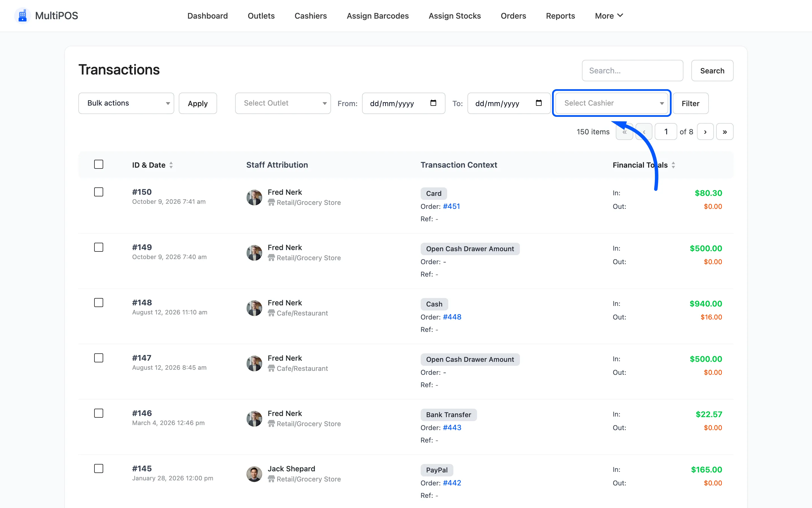The height and width of the screenshot is (508, 812).
Task: Click the Search button
Action: [x=712, y=71]
